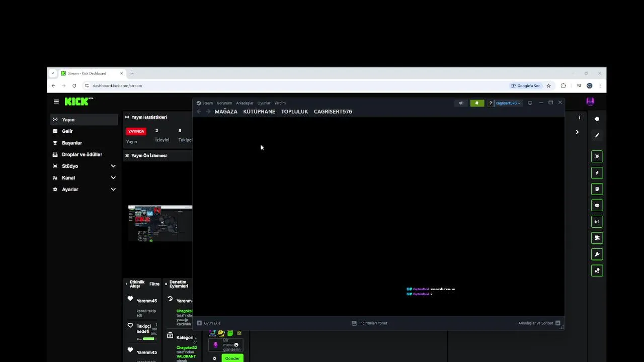Expand the Ayarlar section chevron
Screen dimensions: 644x362
[113, 190]
